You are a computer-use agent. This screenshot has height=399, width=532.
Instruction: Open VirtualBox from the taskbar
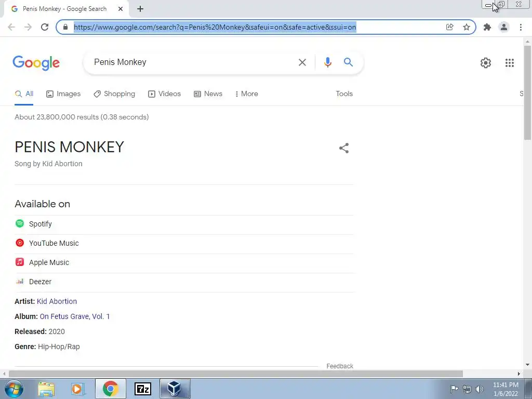[175, 389]
